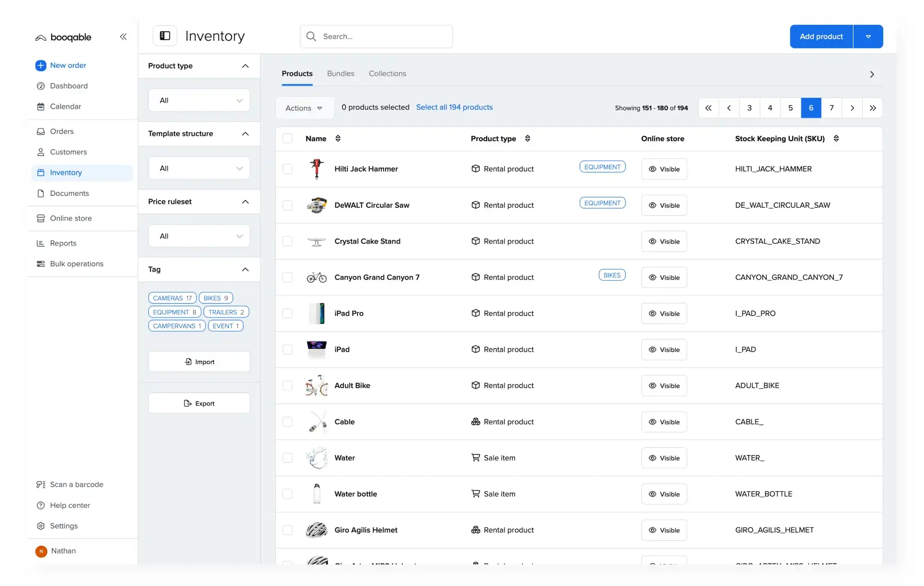The image size is (924, 586).
Task: Open the Actions dropdown
Action: pyautogui.click(x=304, y=108)
